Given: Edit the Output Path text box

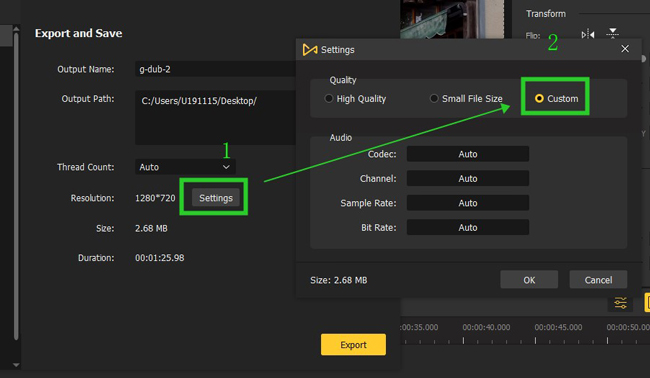Looking at the screenshot, I should click(216, 117).
